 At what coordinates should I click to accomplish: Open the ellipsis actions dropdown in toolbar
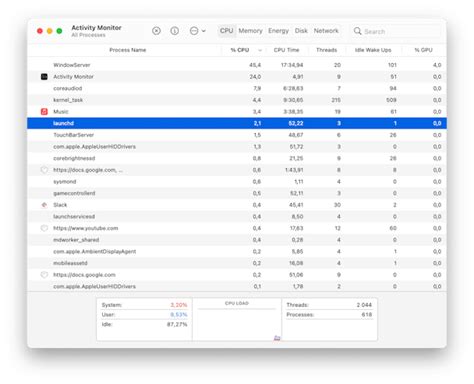197,31
